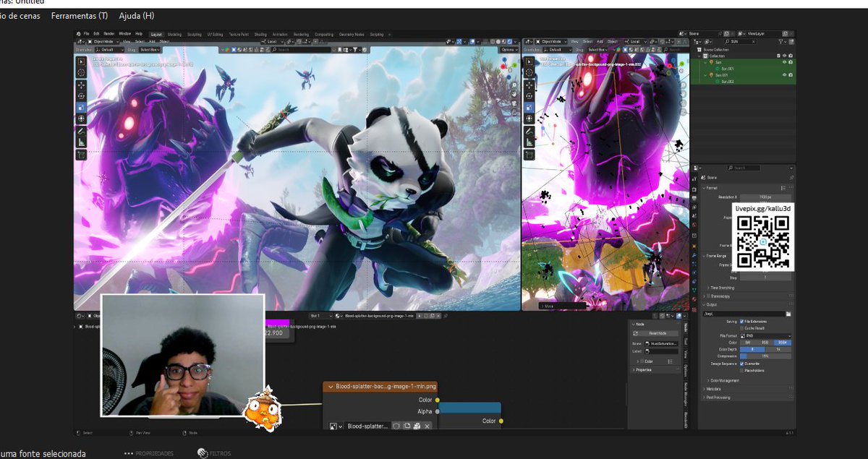
Task: Toggle visibility eye for Sun object
Action: click(784, 62)
